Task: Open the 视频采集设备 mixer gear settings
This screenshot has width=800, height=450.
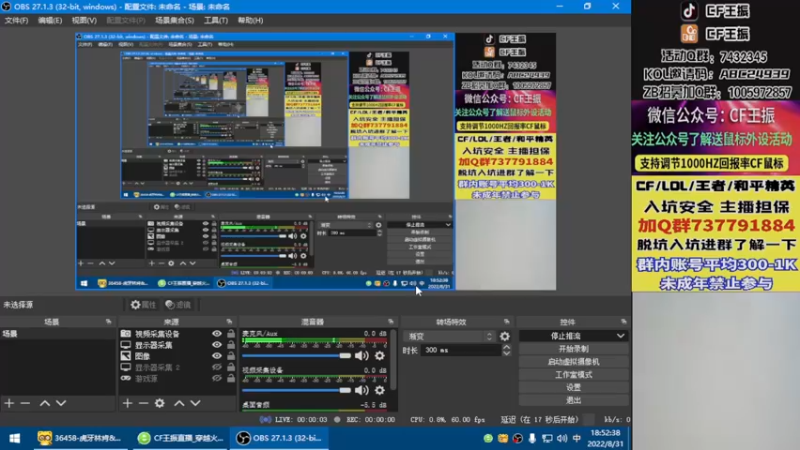Action: [x=380, y=390]
